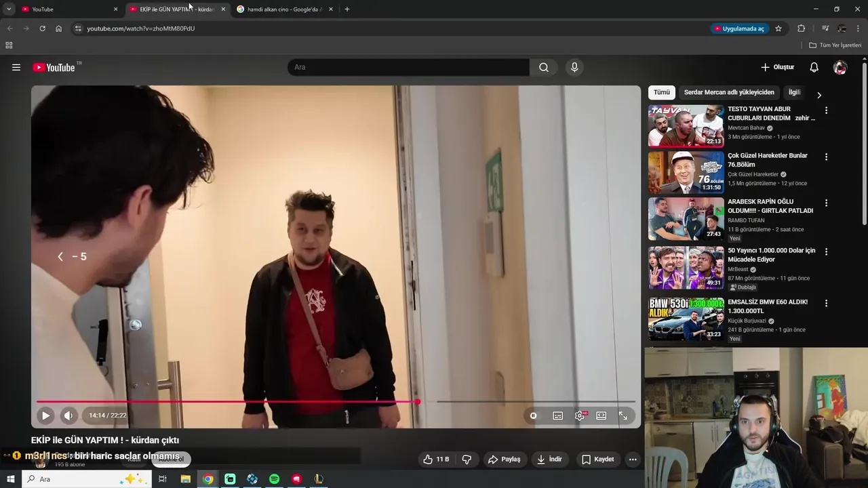Open YouTube notifications bell
The image size is (868, 488).
814,67
